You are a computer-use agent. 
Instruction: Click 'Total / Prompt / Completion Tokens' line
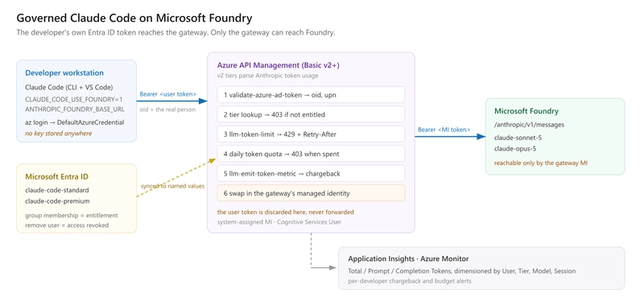pyautogui.click(x=461, y=271)
